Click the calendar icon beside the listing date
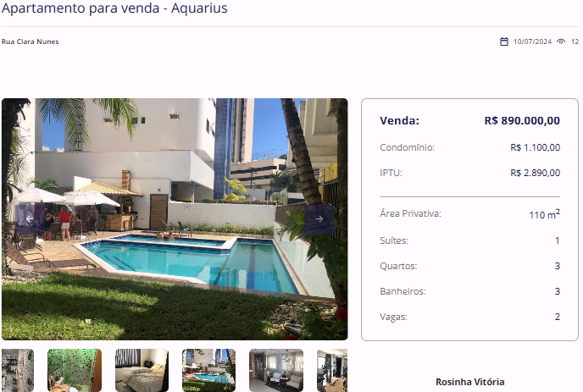 504,41
